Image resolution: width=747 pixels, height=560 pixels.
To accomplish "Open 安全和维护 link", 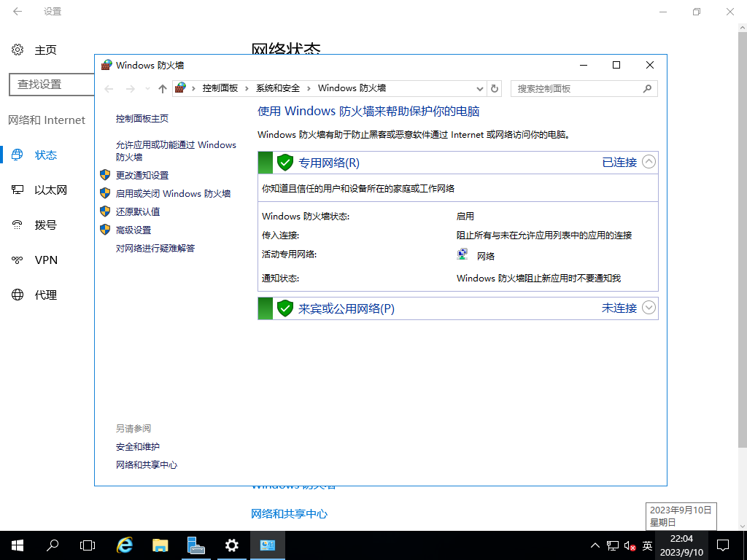I will point(138,447).
